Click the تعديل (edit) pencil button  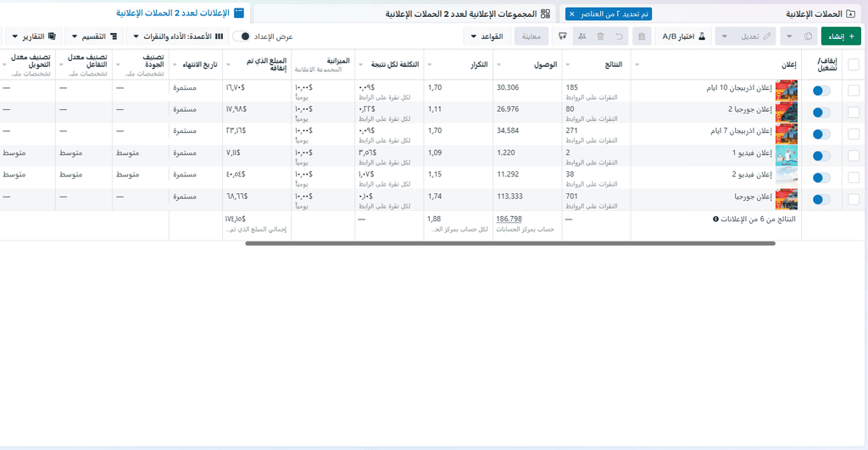pyautogui.click(x=755, y=36)
